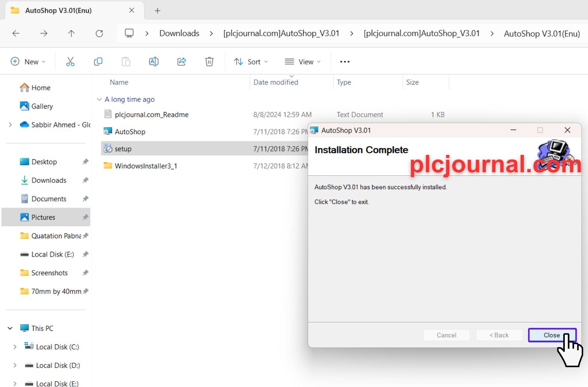This screenshot has width=588, height=387.
Task: Open a new tab with plus button
Action: [157, 10]
